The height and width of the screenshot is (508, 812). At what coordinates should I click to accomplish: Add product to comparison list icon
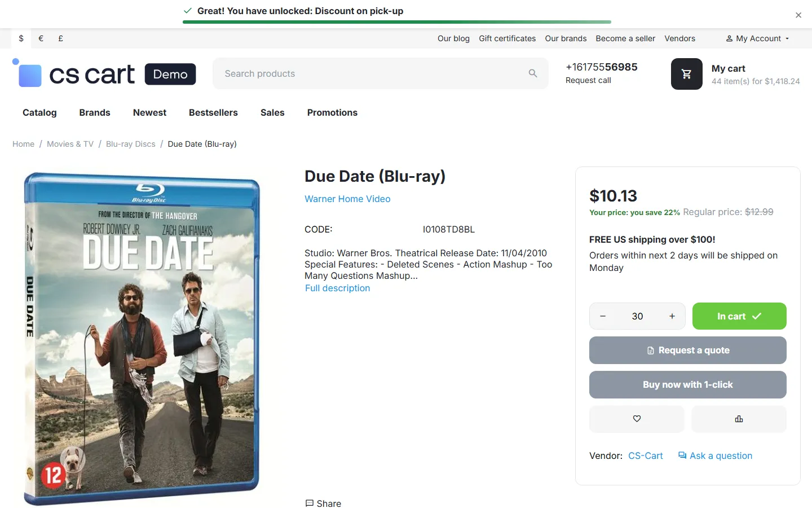pos(739,419)
